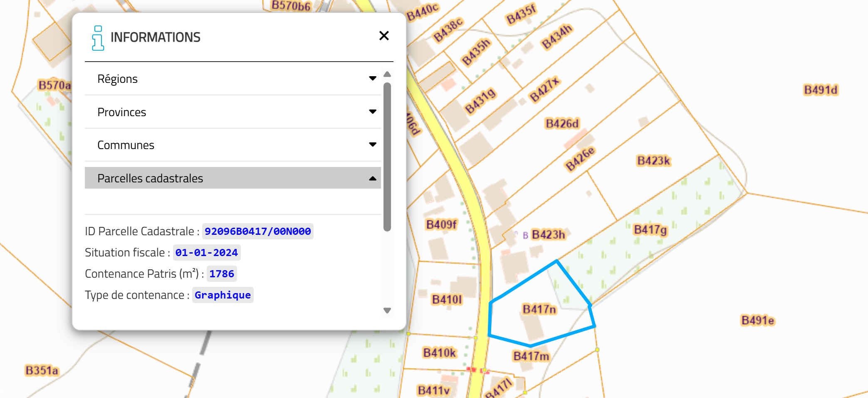Select highlighted parcel B417n on map
Image resolution: width=868 pixels, height=398 pixels.
pos(539,309)
